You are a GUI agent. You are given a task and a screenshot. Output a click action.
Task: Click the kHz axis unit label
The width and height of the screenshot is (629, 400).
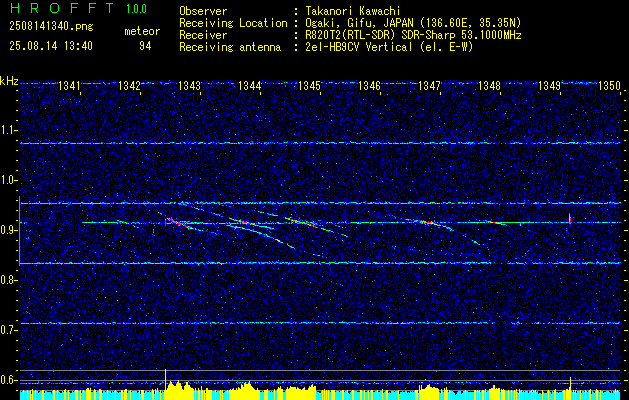[x=9, y=81]
